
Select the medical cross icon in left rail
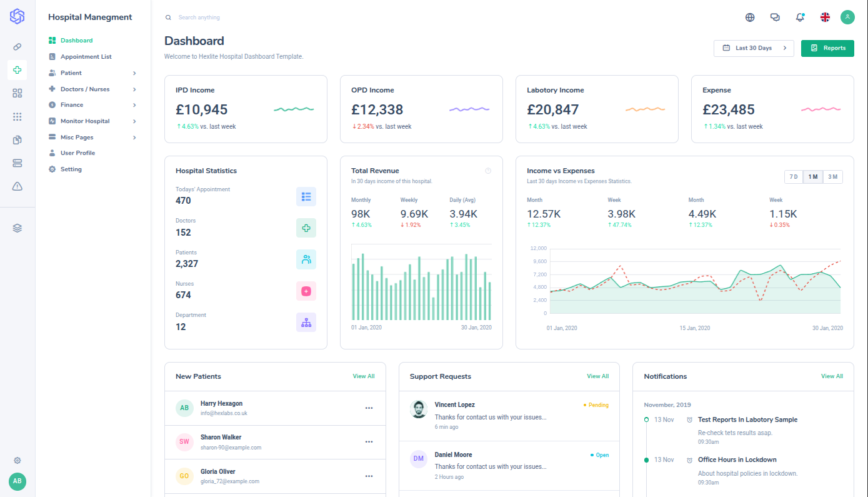click(17, 70)
